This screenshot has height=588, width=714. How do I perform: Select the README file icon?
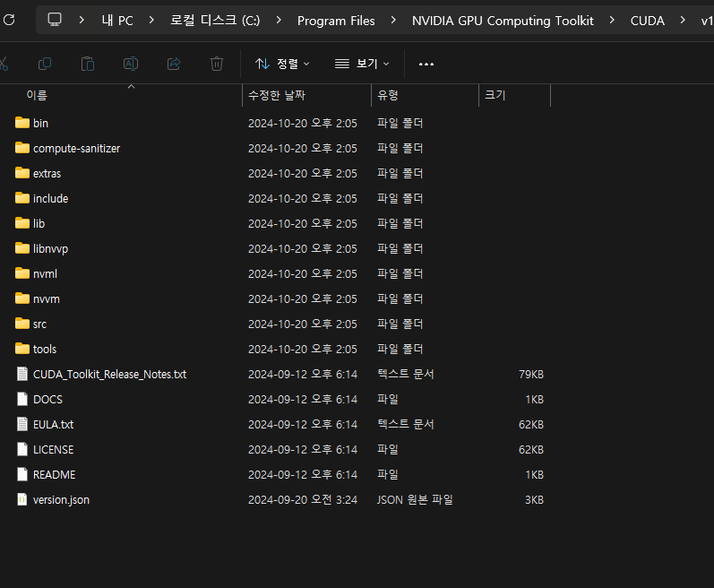tap(22, 474)
